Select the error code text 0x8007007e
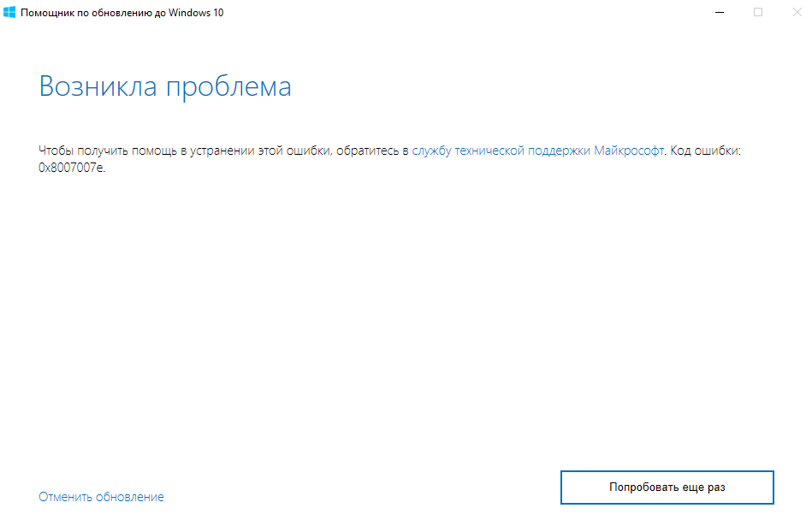 click(x=71, y=168)
